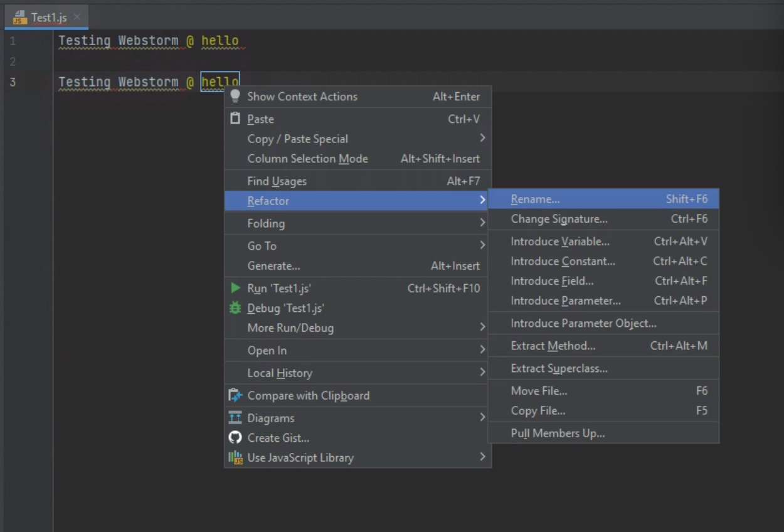Choose Rename... in the Refactor submenu
The image size is (784, 532).
[x=603, y=199]
